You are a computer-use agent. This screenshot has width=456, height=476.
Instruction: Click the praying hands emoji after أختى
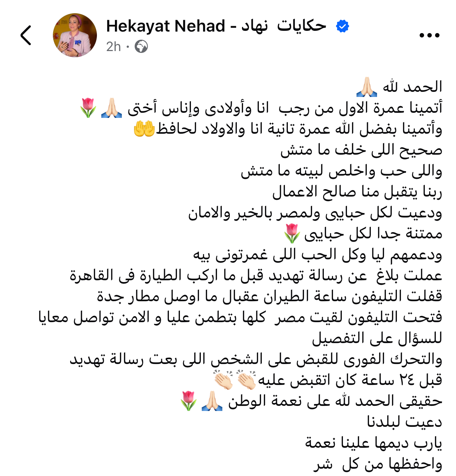[x=112, y=108]
